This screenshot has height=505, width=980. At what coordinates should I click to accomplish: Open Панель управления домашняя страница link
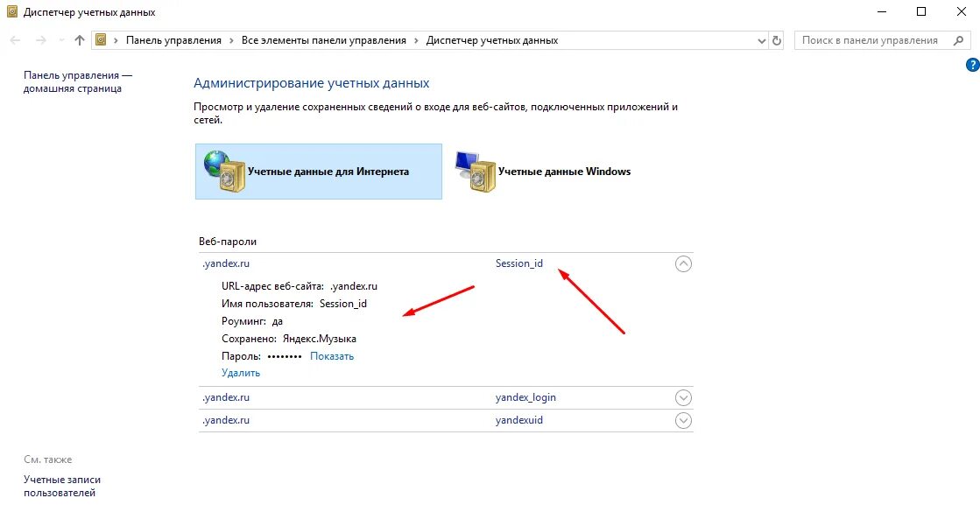pos(78,81)
